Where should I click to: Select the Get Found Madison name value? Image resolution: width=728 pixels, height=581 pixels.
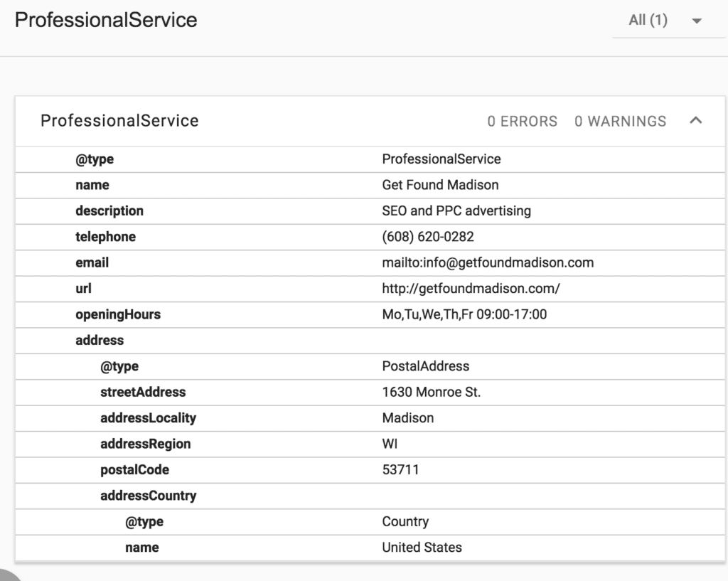click(x=440, y=185)
